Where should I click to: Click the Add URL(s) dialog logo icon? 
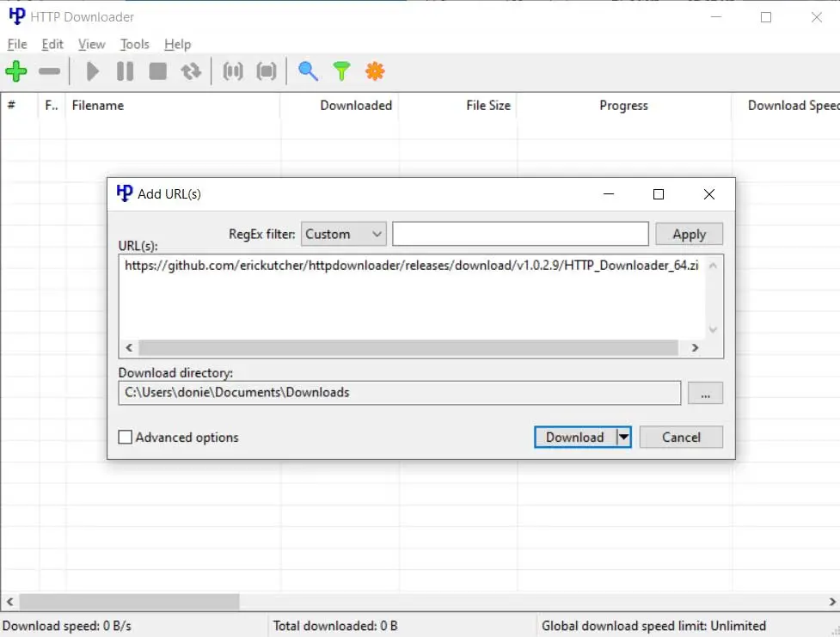click(125, 193)
